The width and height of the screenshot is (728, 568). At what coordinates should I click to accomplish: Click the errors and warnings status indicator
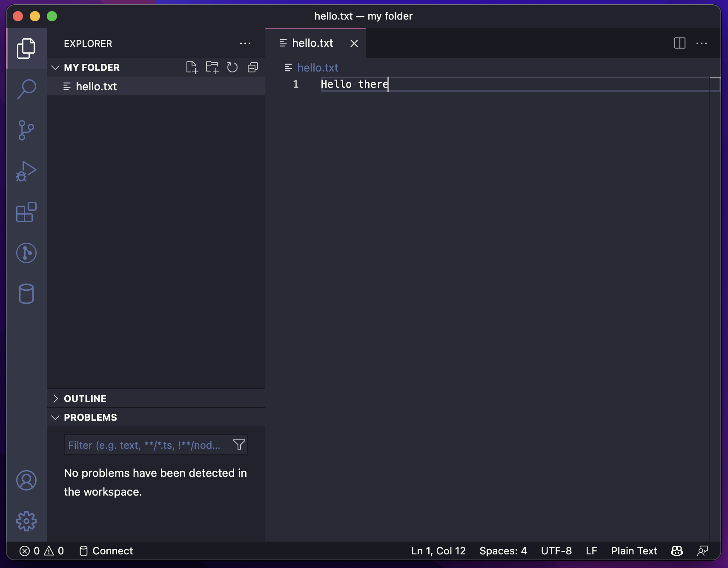coord(42,551)
